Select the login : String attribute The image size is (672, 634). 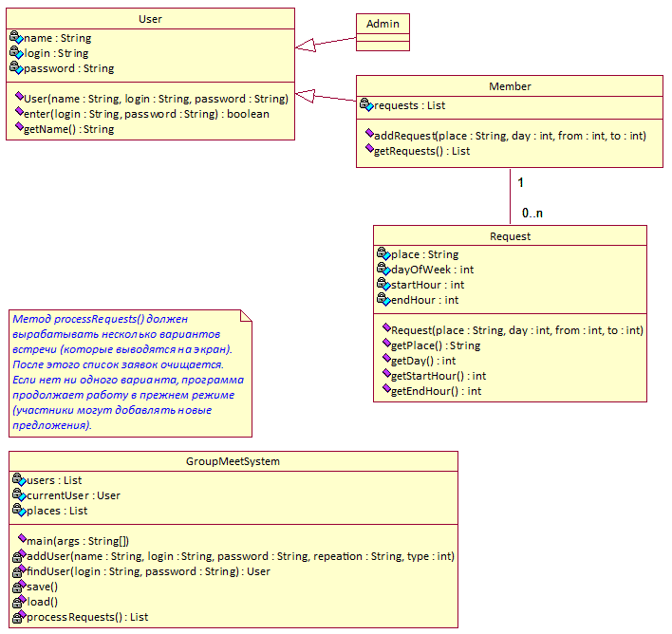click(56, 53)
